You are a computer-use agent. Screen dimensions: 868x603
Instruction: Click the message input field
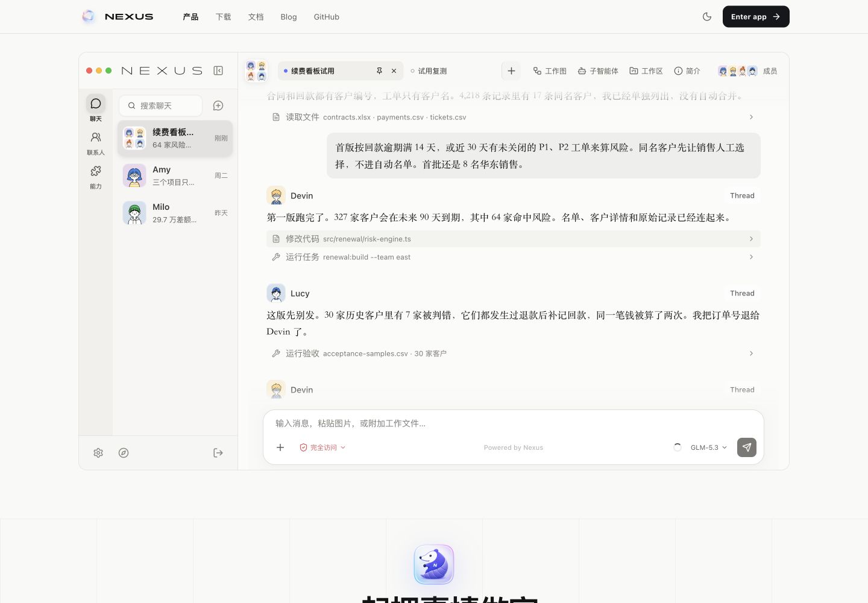[514, 423]
